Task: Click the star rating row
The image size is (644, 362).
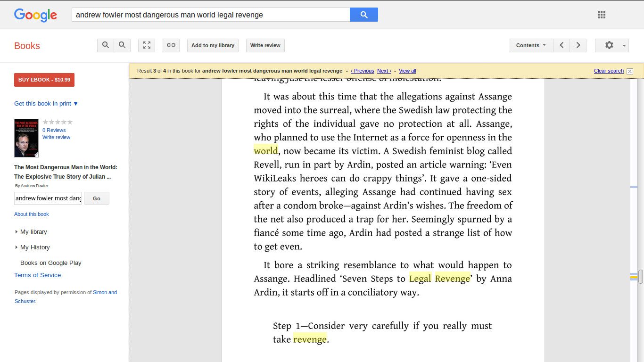Action: pos(58,122)
